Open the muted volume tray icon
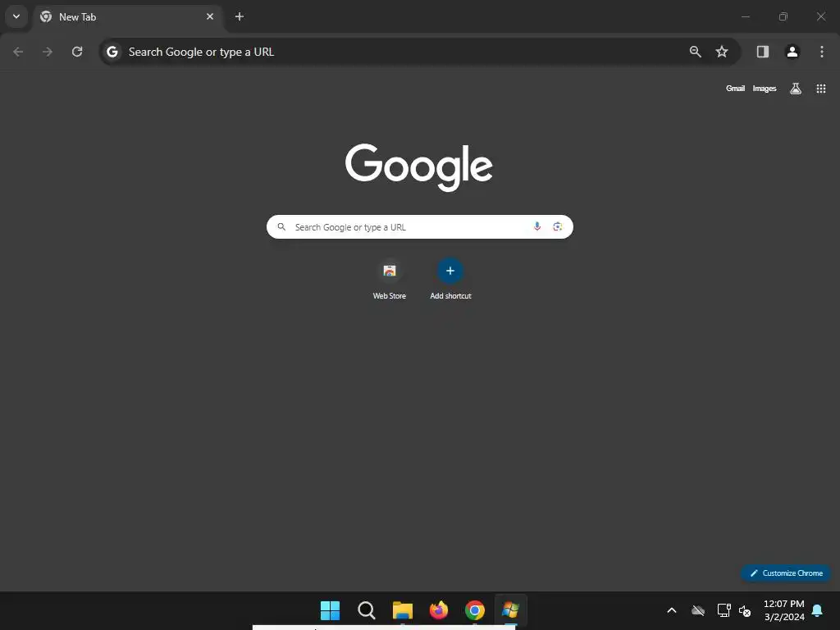The width and height of the screenshot is (840, 630). [745, 610]
